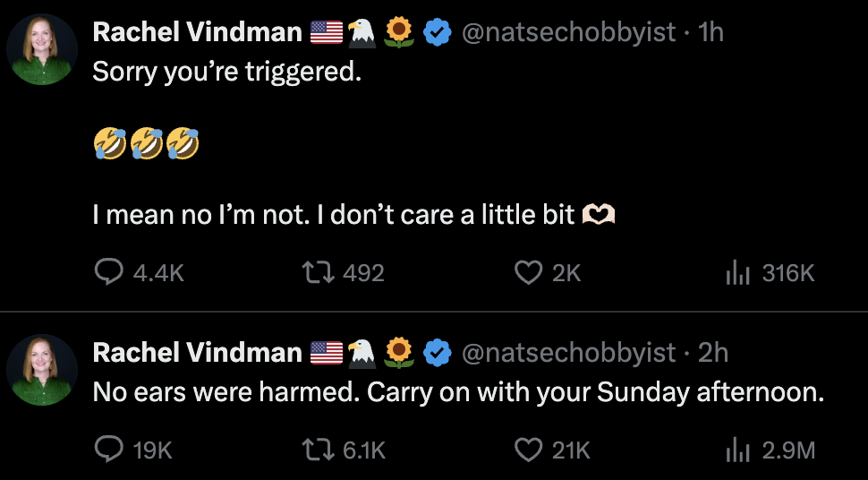The image size is (868, 480).
Task: Open the "No ears were harmed" tweet text
Action: point(457,393)
